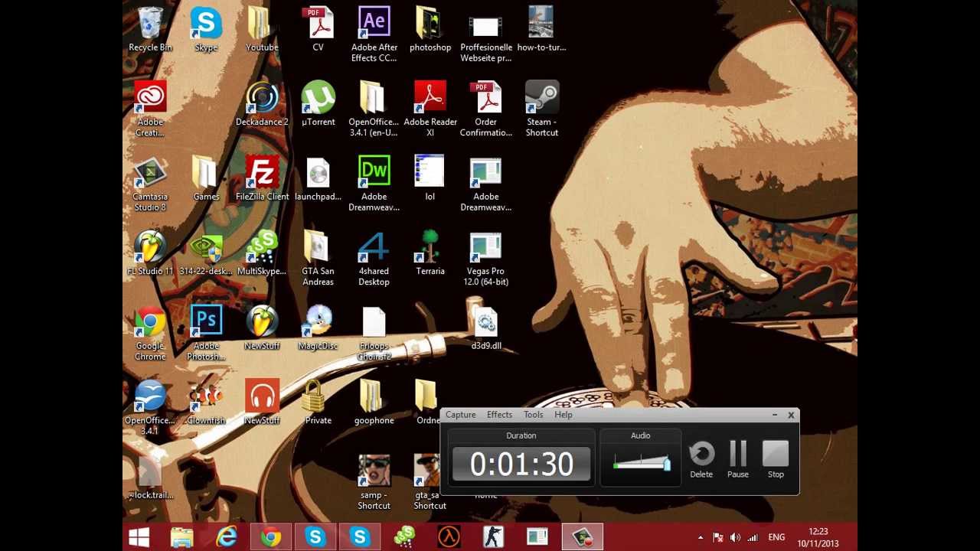Select the µTorrent desktop shortcut
The height and width of the screenshot is (551, 980).
(x=318, y=104)
